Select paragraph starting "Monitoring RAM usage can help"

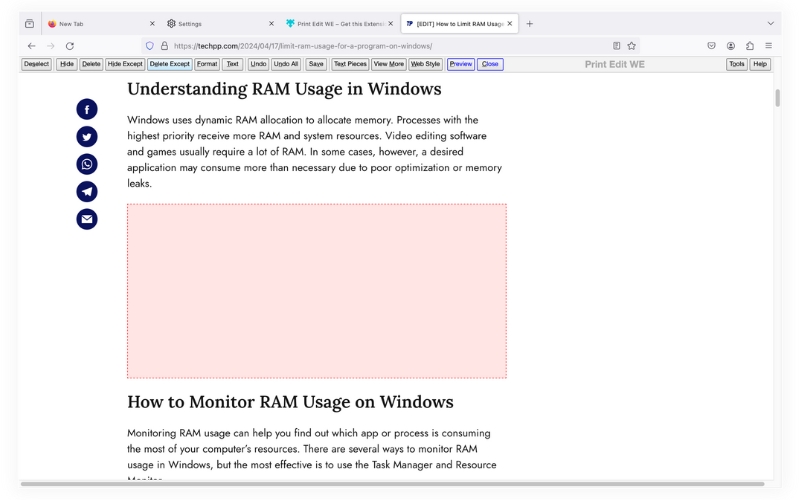312,455
